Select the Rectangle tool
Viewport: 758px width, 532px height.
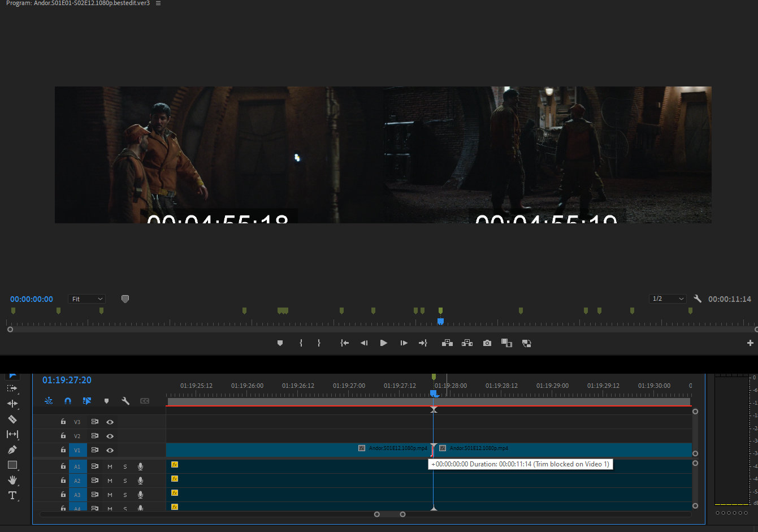point(12,465)
